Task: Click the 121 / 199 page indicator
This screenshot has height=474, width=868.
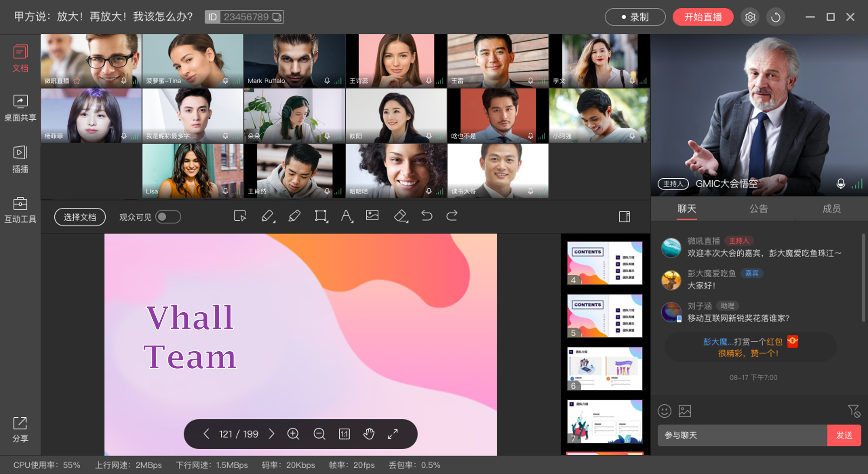Action: click(x=238, y=434)
